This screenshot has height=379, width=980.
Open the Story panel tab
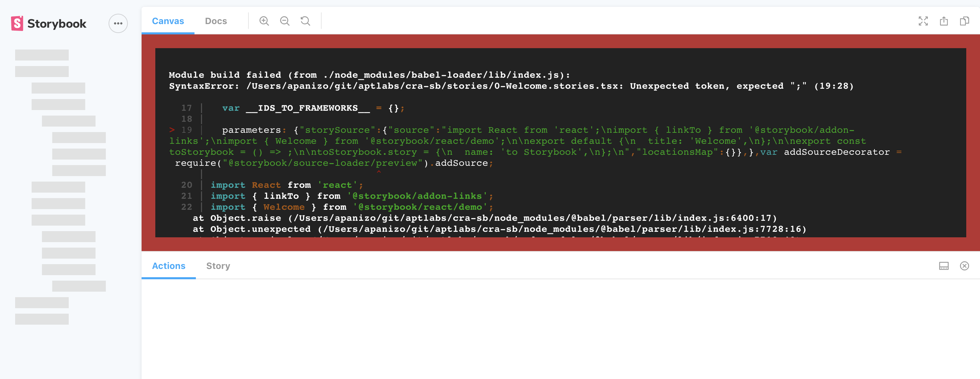tap(218, 266)
